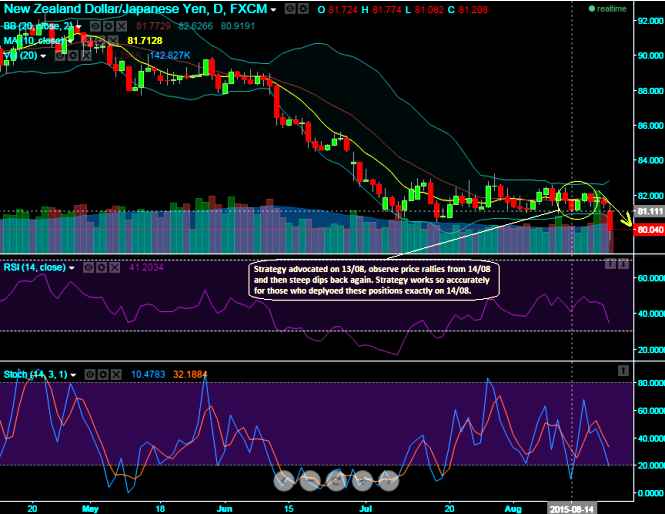Select the Stoch value 10.4783
The image size is (665, 514).
[x=148, y=374]
